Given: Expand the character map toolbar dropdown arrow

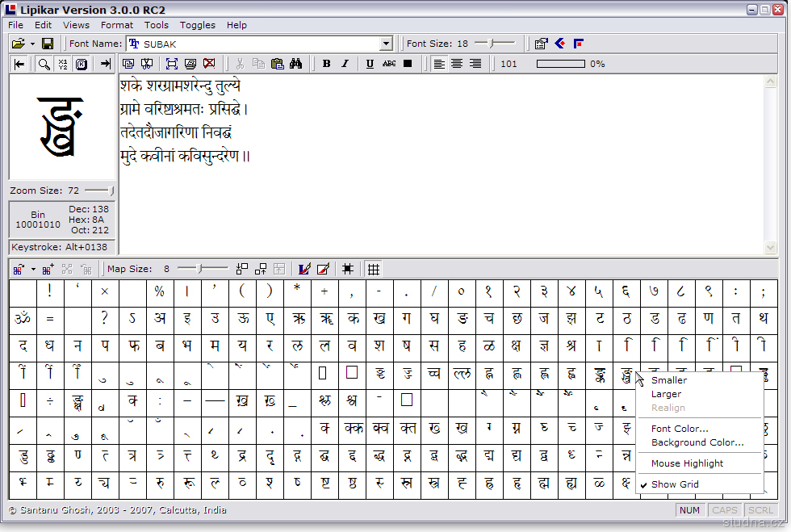Looking at the screenshot, I should [32, 270].
